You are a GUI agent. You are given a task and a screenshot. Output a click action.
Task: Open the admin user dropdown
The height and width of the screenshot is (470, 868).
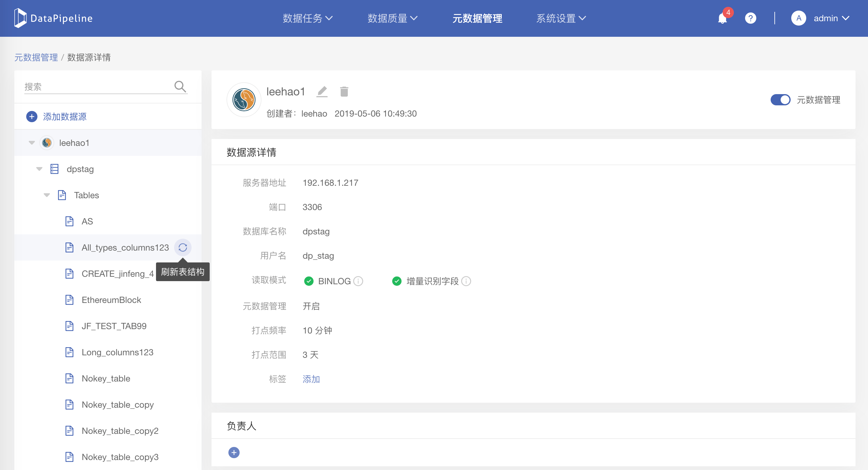click(x=831, y=18)
